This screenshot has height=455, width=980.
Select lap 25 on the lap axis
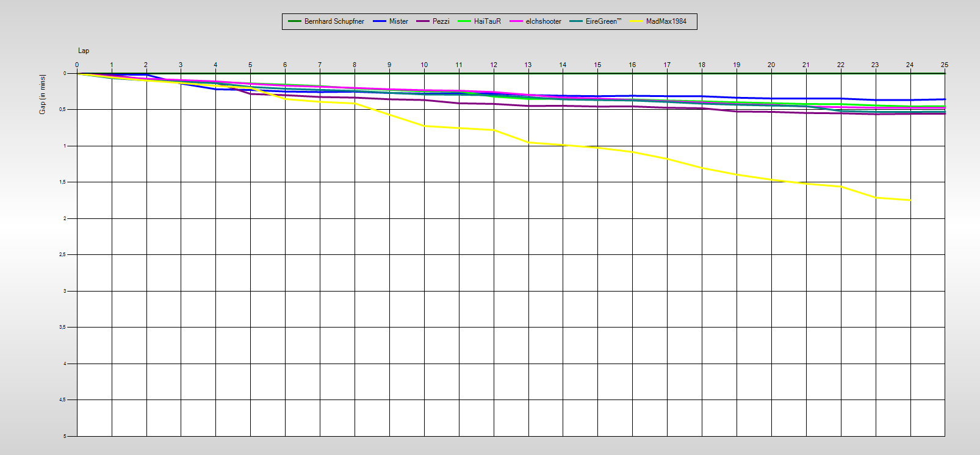[x=944, y=65]
